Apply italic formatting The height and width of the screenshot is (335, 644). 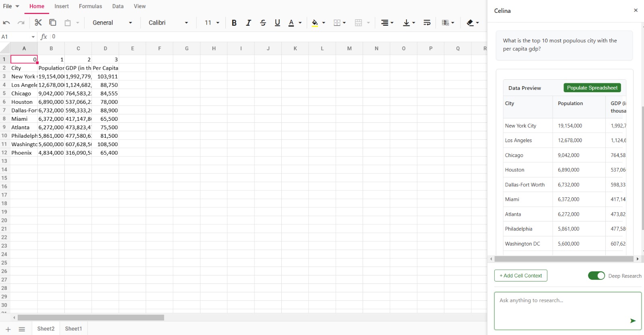click(x=248, y=23)
